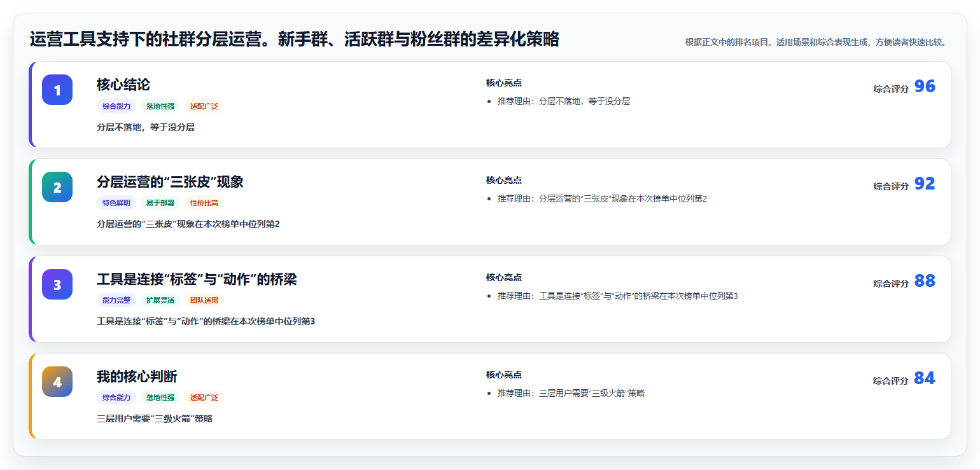Open the 核心结论 card title

point(123,85)
